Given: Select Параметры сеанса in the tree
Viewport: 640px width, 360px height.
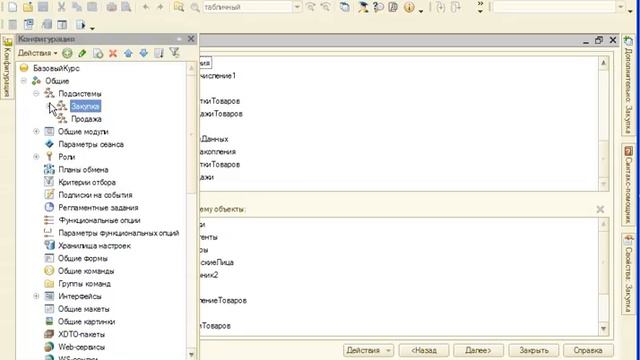Looking at the screenshot, I should click(91, 144).
